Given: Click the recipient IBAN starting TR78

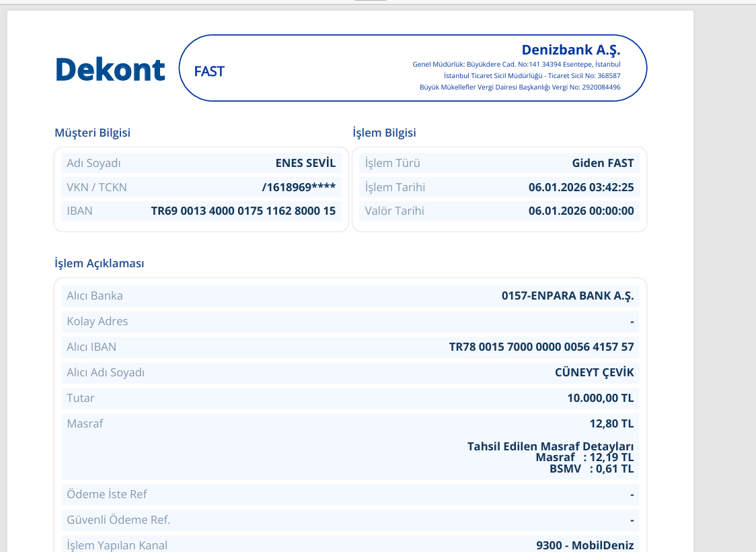Looking at the screenshot, I should (541, 347).
